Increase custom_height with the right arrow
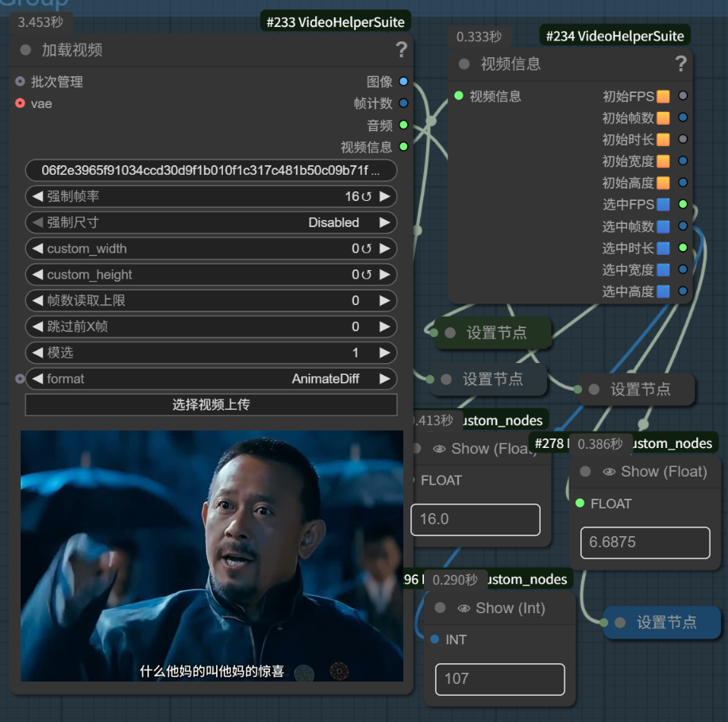The height and width of the screenshot is (722, 728). (384, 275)
